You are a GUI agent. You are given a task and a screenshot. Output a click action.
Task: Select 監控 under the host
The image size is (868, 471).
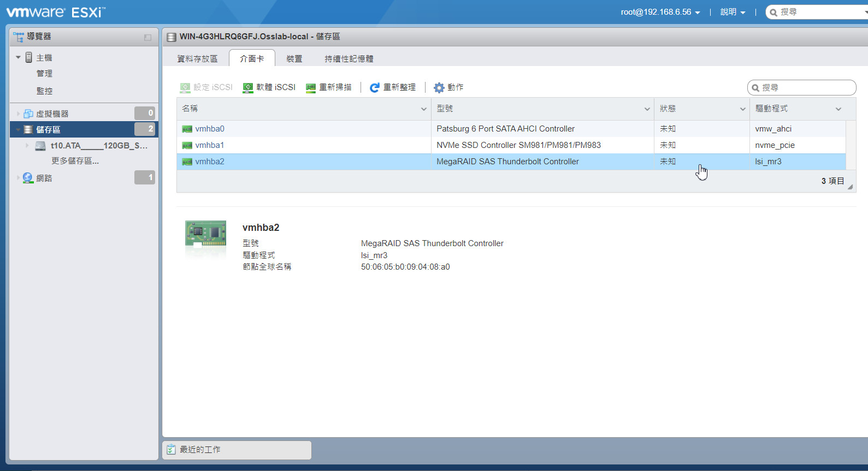tap(44, 91)
